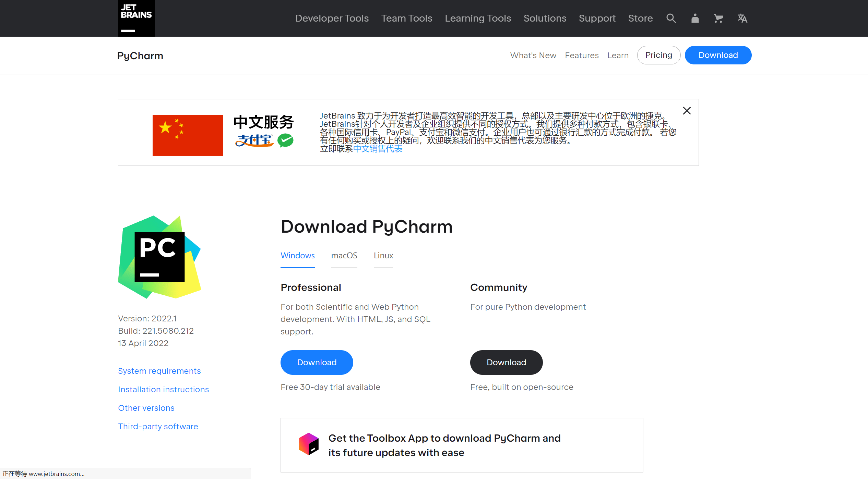This screenshot has height=479, width=868.
Task: Click the Toolbox App promo heading
Action: pos(444,445)
